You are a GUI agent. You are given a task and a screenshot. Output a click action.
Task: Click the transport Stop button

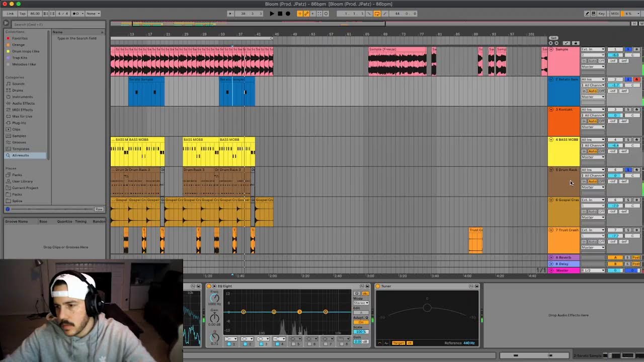(280, 14)
